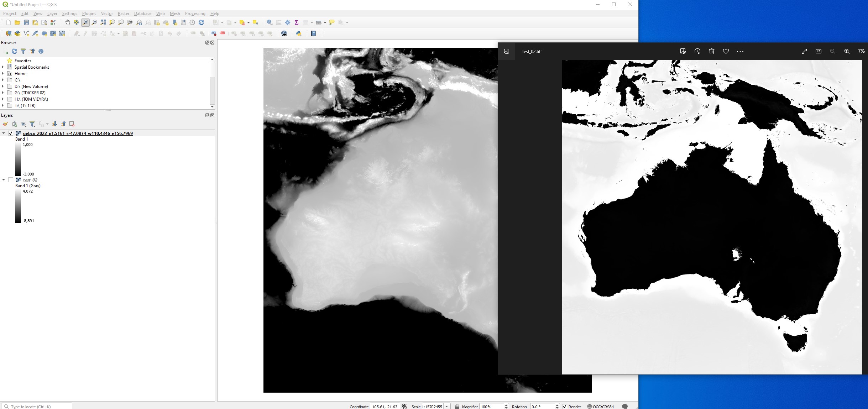Open the Scale dropdown
868x409 pixels.
447,407
